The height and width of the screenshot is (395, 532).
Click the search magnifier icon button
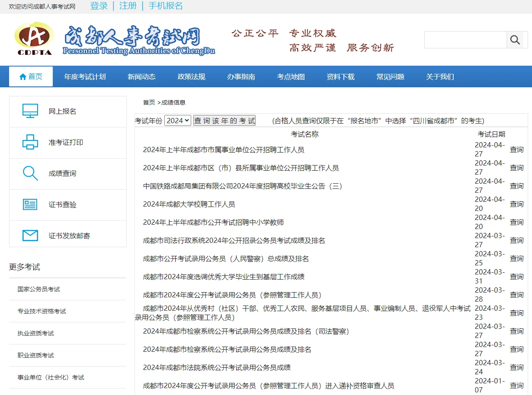[x=515, y=40]
